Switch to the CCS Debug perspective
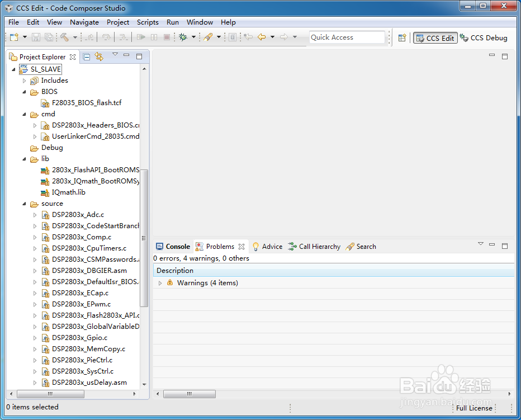The height and width of the screenshot is (420, 521). 484,38
